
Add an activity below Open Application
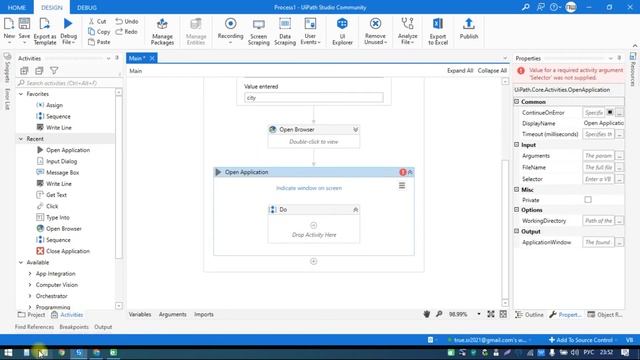pos(313,261)
